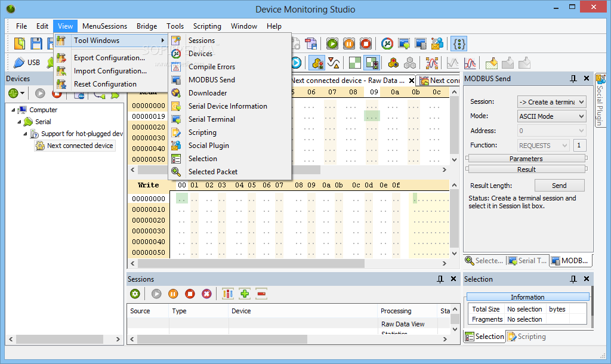Click the gray play icon in Sessions panel
The height and width of the screenshot is (364, 611).
156,294
